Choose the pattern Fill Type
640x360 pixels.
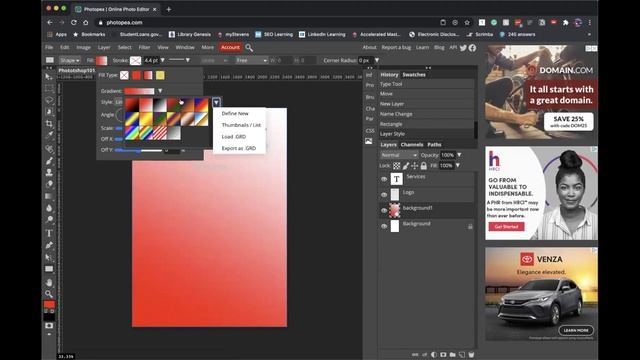coord(160,75)
